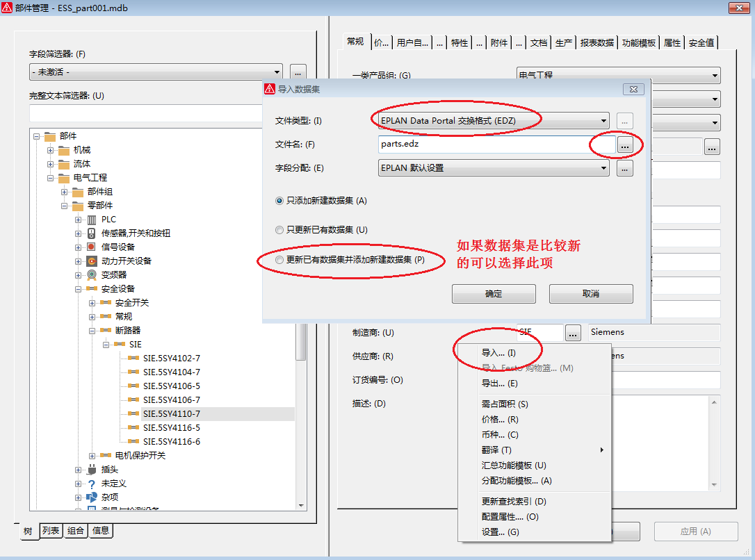Click the ellipsis button next to the field filter
755x560 pixels.
(298, 73)
